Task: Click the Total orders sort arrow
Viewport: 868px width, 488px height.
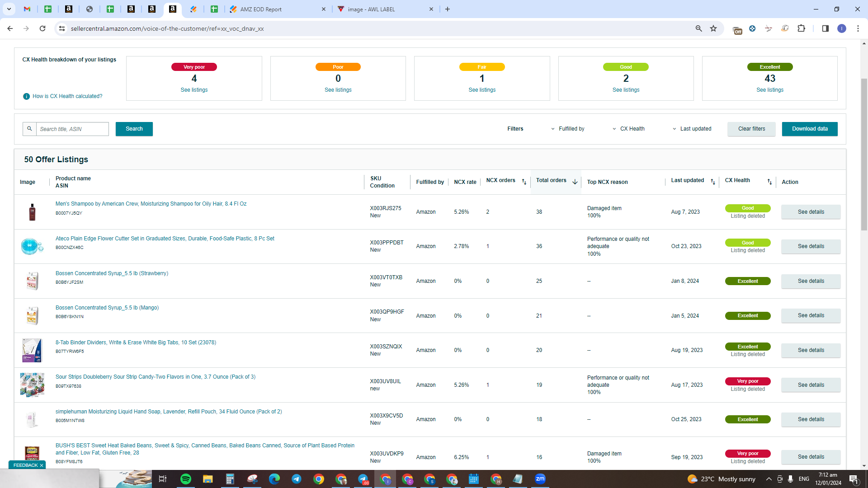Action: tap(575, 182)
